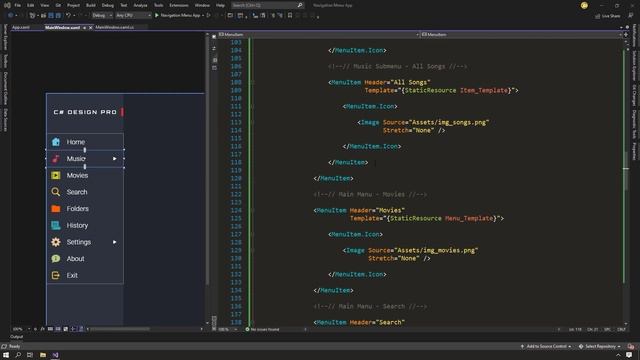
Task: Open the Windows Start menu
Action: click(x=6, y=355)
